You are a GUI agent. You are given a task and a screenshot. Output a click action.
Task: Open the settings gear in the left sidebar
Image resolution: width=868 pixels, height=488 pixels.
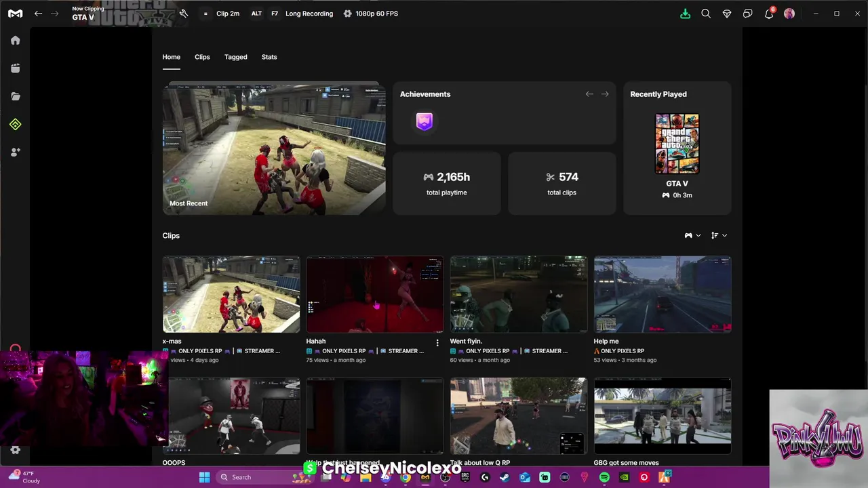15,450
